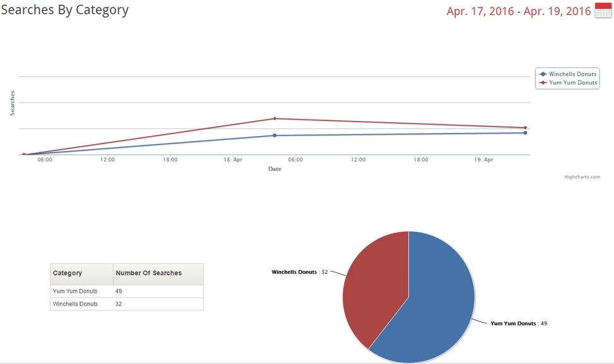The height and width of the screenshot is (364, 614).
Task: Select the blue line point near 18. Apr
Action: click(x=274, y=135)
